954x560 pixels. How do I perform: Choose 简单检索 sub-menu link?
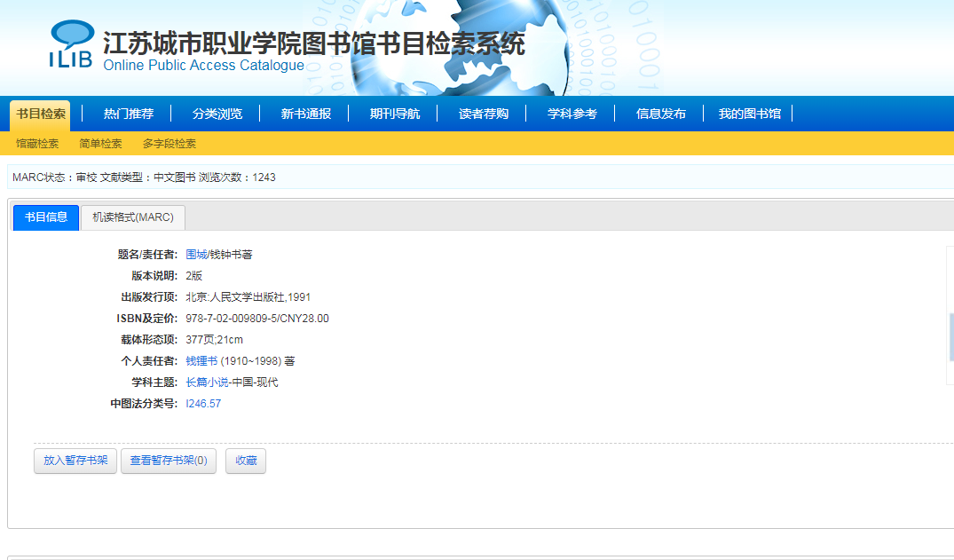coord(100,144)
